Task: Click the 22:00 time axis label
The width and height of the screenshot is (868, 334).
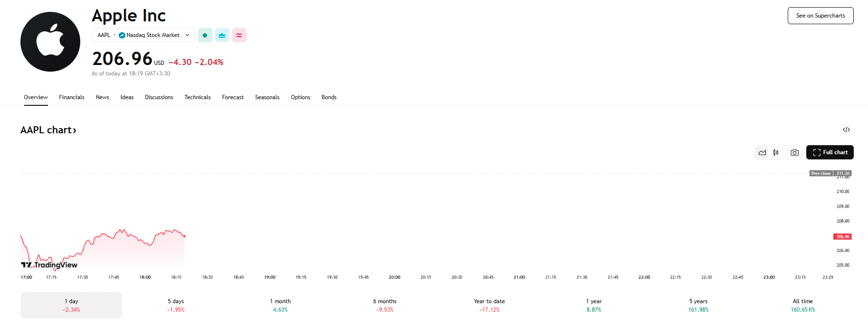Action: 644,277
